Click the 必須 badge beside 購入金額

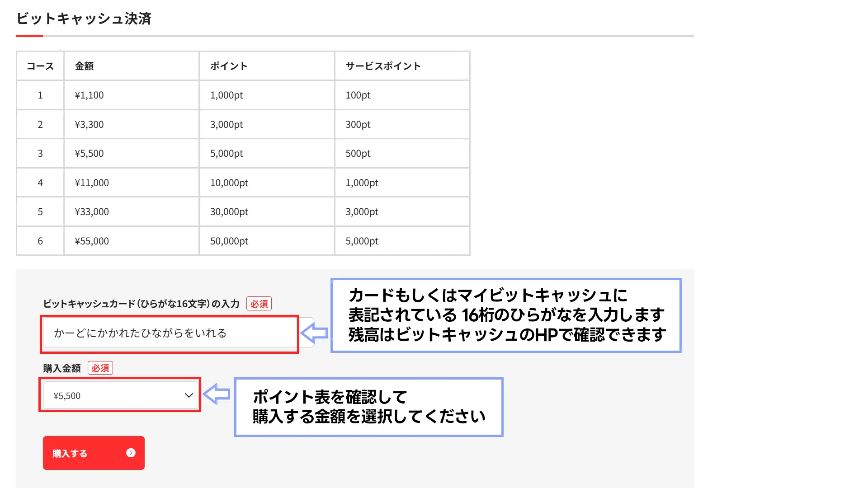pos(100,368)
